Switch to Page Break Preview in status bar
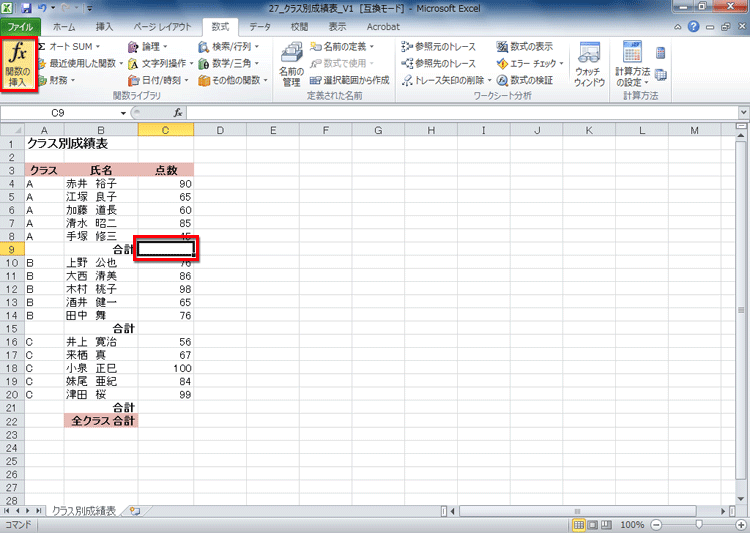 (606, 525)
